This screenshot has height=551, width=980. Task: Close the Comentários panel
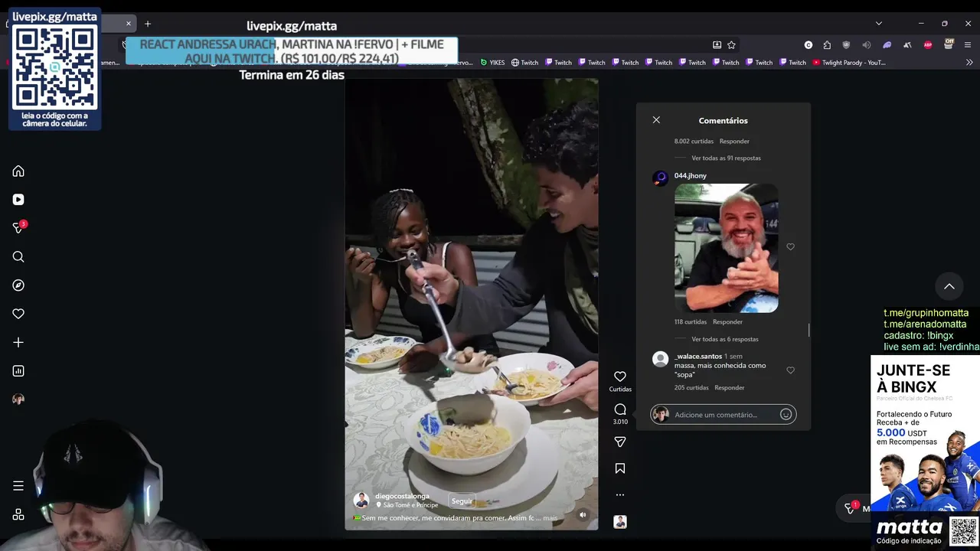pos(656,120)
